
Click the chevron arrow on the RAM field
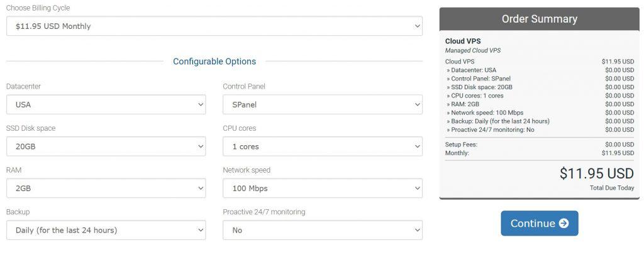point(201,188)
